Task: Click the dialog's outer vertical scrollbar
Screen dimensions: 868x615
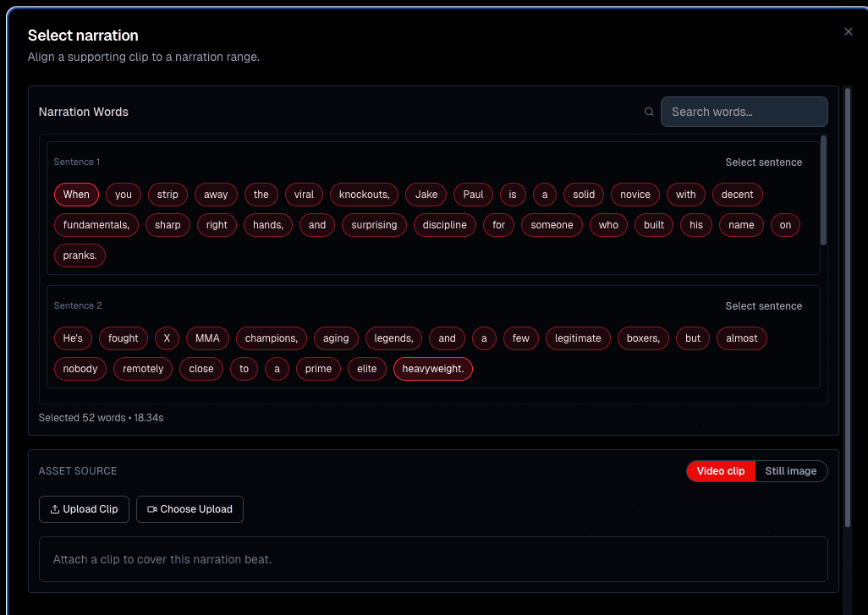Action: pos(848,305)
